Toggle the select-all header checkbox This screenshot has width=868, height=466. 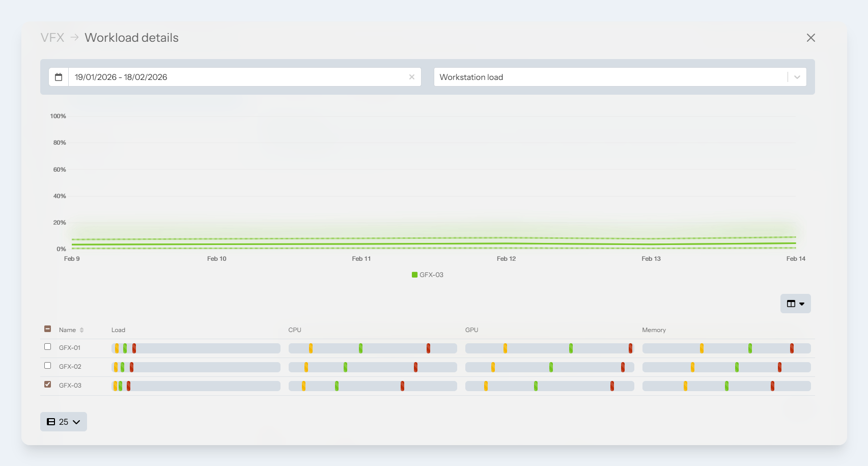click(x=48, y=329)
